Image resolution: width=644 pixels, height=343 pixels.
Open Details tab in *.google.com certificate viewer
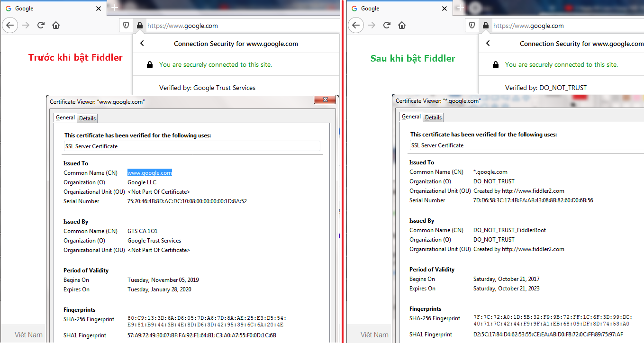pyautogui.click(x=434, y=117)
